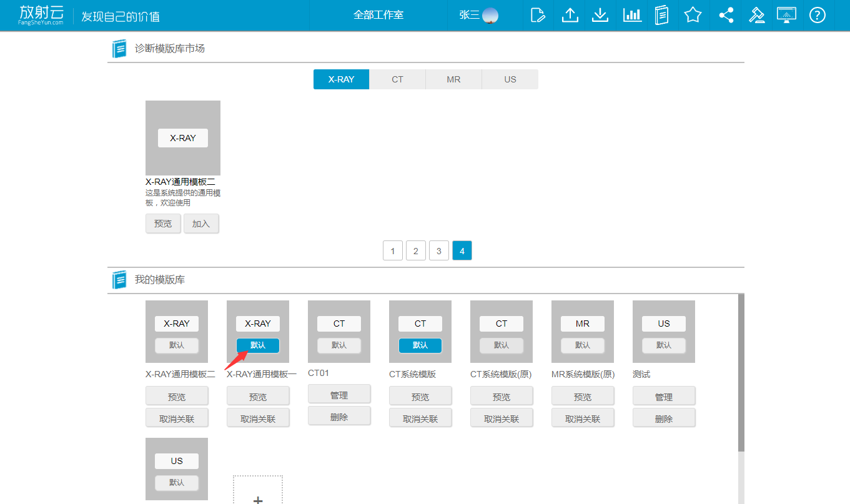Open the 全部工作室 workspace selector
This screenshot has height=504, width=850.
point(378,15)
